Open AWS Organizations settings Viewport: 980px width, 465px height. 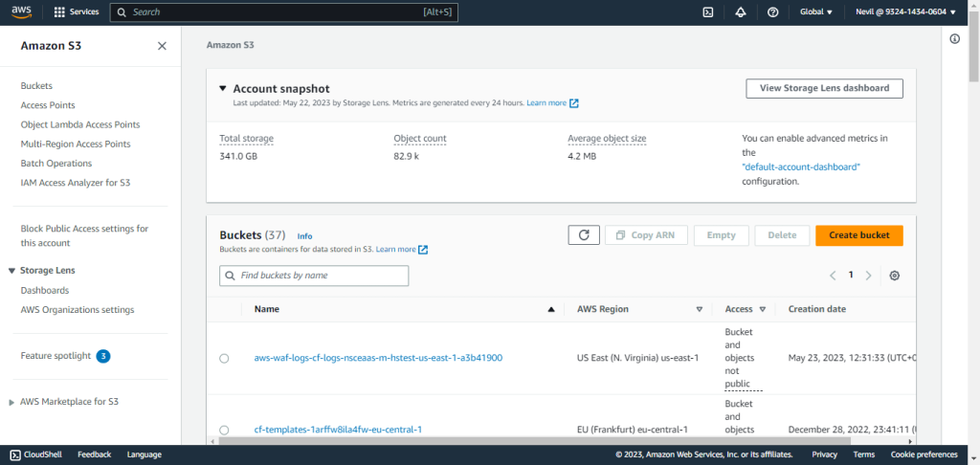tap(78, 309)
